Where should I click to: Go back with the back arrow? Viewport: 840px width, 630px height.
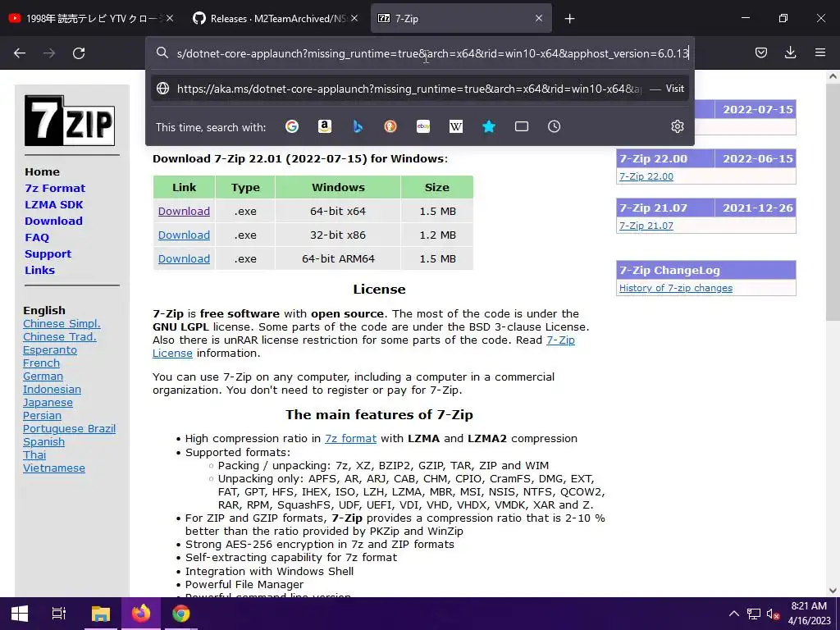[20, 53]
